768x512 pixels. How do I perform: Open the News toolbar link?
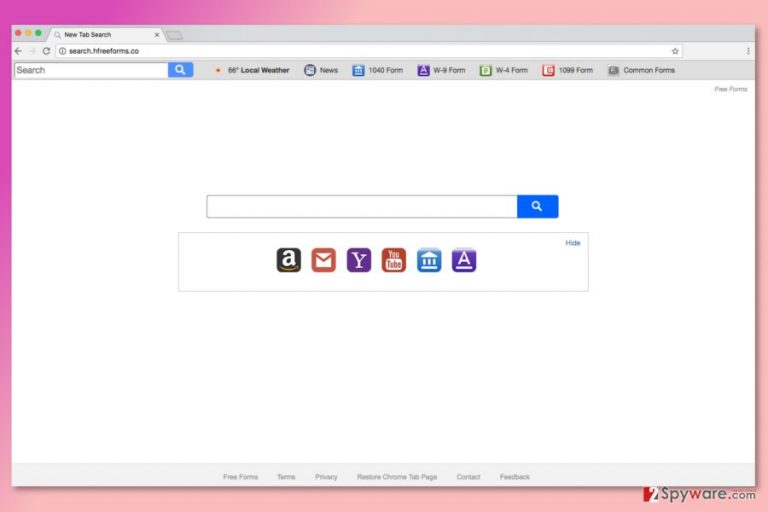(x=329, y=71)
